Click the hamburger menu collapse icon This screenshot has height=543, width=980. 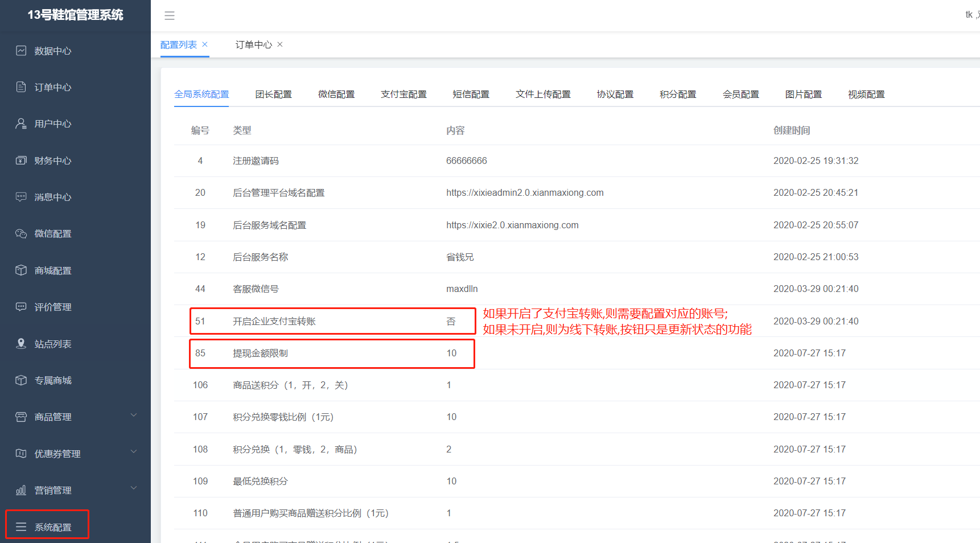click(x=170, y=16)
